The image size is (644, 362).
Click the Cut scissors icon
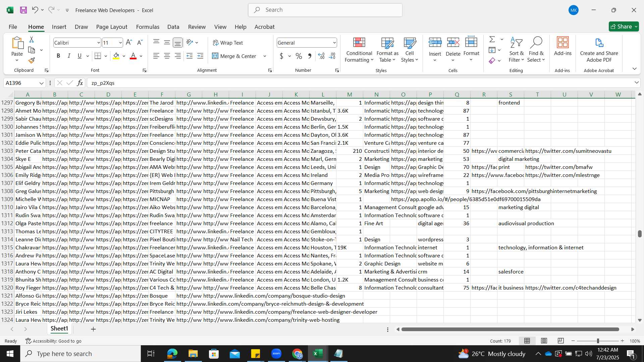32,40
